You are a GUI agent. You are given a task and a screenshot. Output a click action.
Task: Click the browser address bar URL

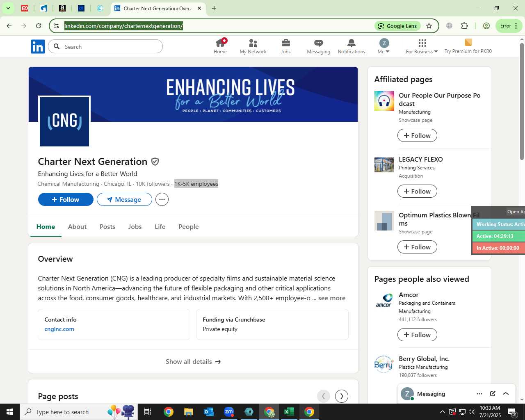click(123, 26)
